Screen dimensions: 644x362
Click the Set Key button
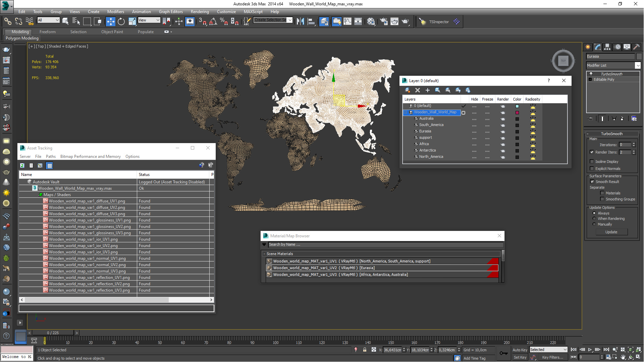pos(520,357)
